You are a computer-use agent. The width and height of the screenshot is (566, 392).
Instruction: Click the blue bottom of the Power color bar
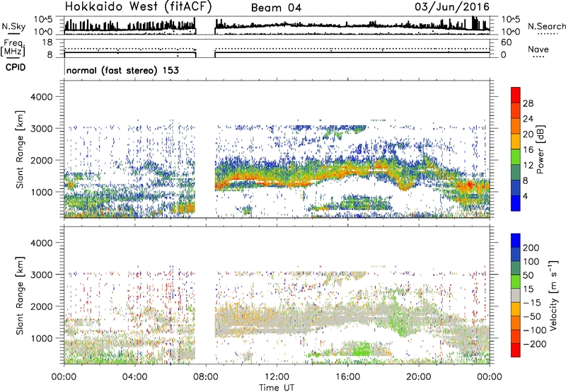tap(516, 204)
